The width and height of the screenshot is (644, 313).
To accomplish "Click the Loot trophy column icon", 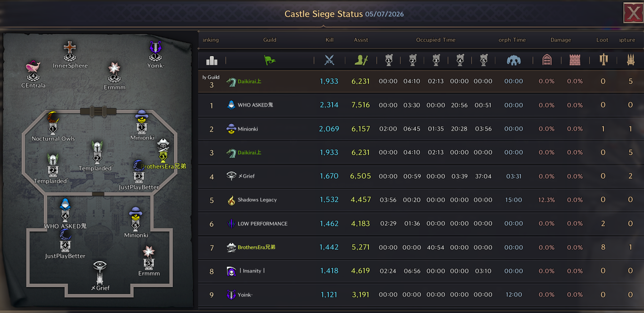I will click(x=603, y=60).
